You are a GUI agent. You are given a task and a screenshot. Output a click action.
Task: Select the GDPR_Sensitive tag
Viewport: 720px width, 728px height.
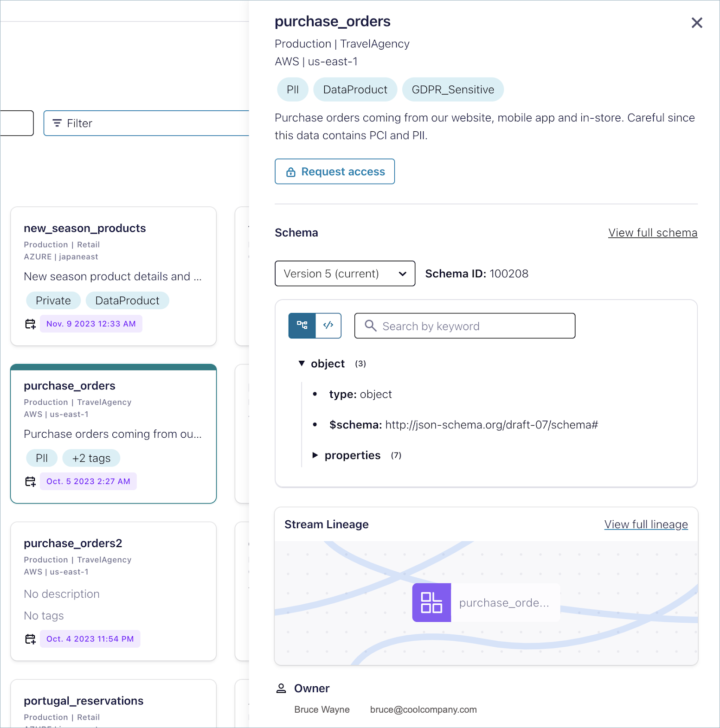[x=453, y=89]
